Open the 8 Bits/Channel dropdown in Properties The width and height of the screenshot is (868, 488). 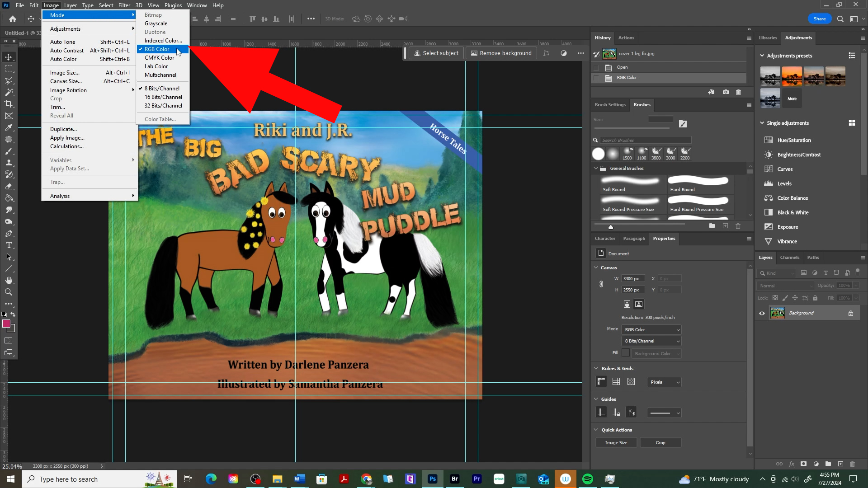click(x=651, y=341)
